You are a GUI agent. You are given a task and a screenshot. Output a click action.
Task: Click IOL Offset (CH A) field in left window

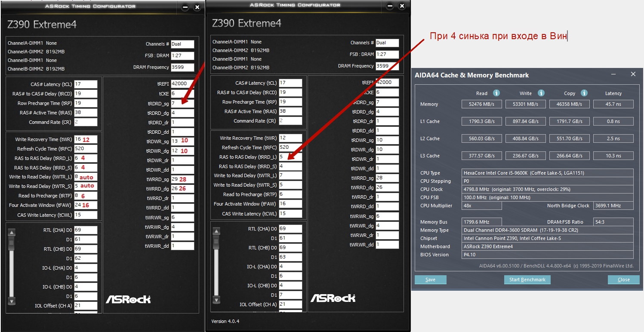pyautogui.click(x=86, y=305)
